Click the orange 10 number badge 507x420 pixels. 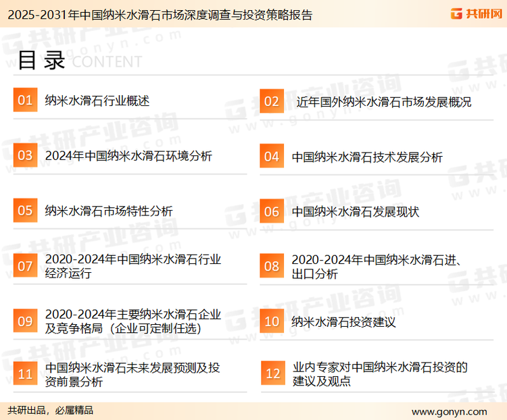click(272, 321)
